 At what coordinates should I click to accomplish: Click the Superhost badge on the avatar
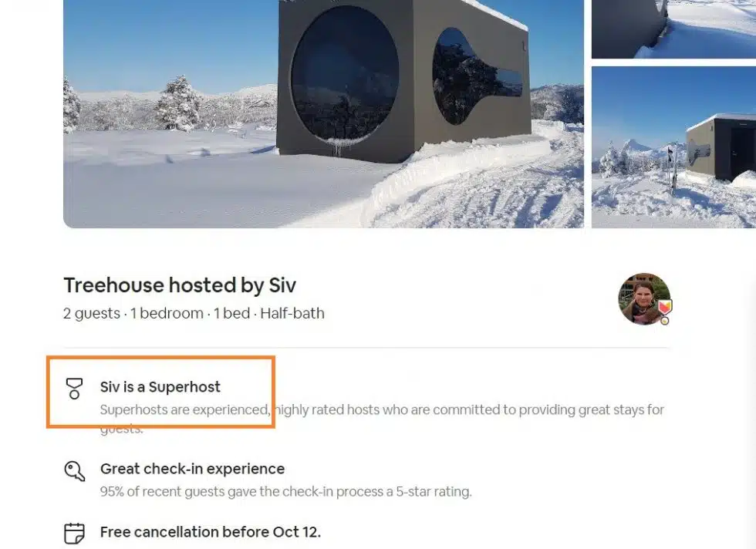click(665, 311)
